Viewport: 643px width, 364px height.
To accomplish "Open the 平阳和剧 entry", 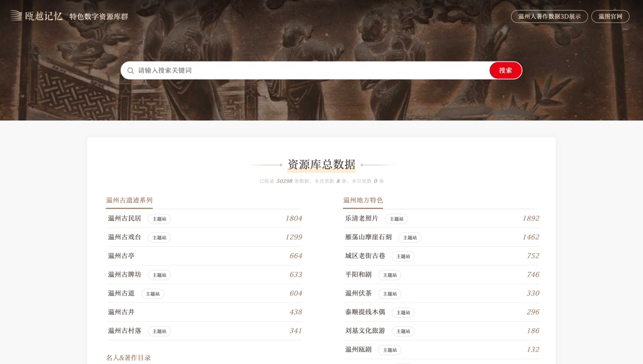I will pos(358,275).
